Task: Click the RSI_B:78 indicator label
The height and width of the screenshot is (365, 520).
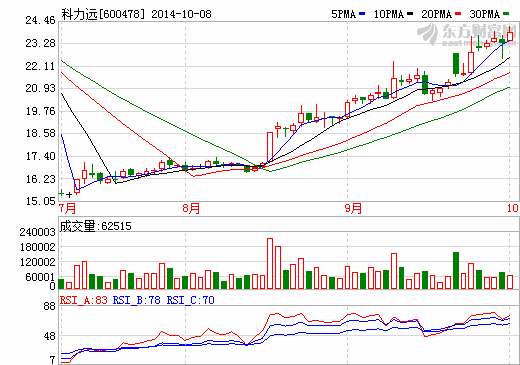Action: click(137, 300)
